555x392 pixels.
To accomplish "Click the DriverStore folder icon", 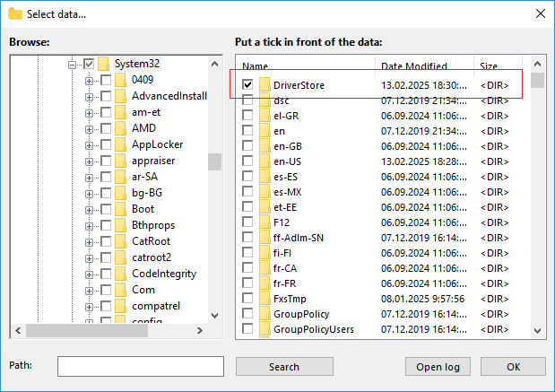I will click(264, 85).
